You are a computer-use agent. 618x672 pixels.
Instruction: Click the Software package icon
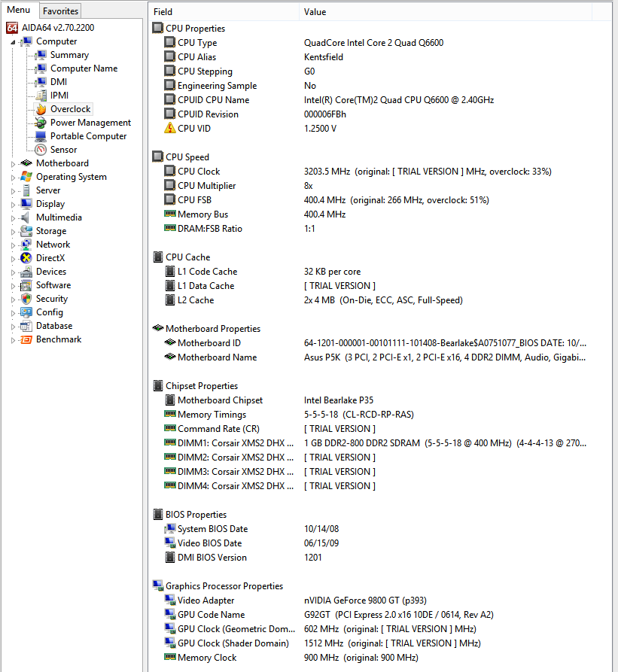pyautogui.click(x=26, y=285)
